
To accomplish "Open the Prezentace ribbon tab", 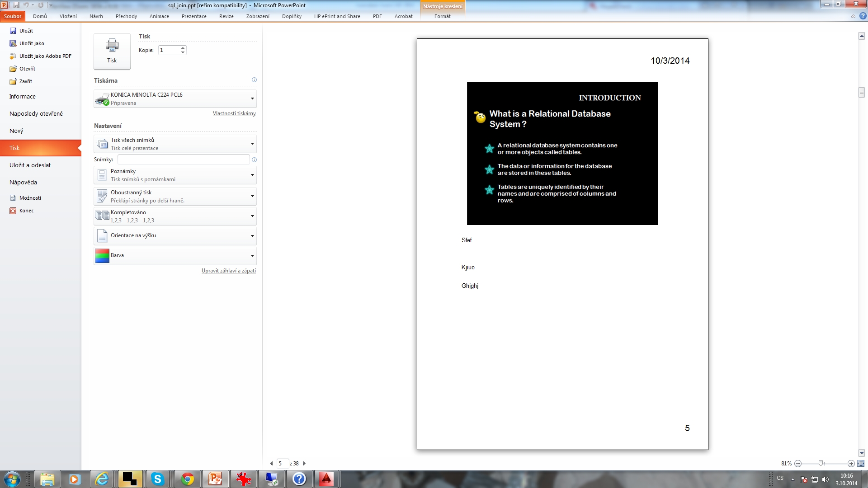I will click(x=194, y=16).
